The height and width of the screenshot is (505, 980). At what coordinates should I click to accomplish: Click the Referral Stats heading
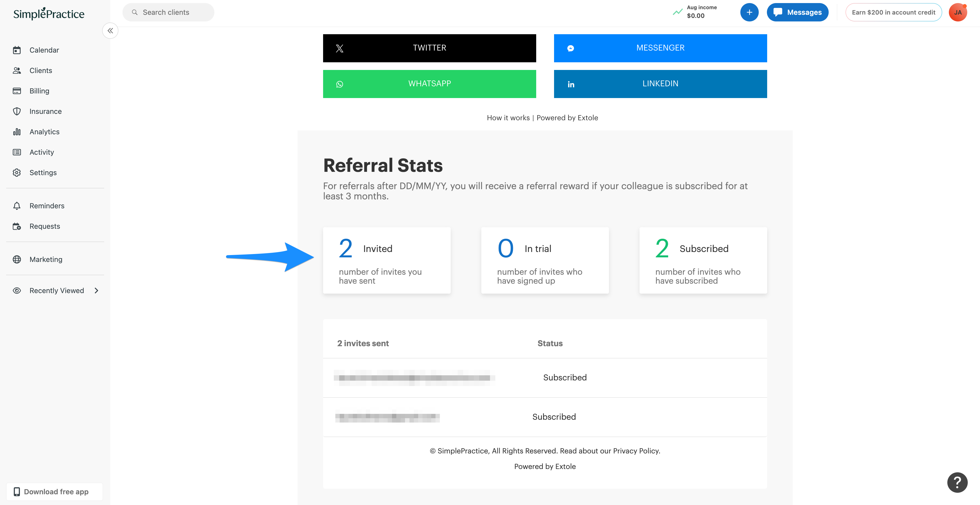point(383,165)
